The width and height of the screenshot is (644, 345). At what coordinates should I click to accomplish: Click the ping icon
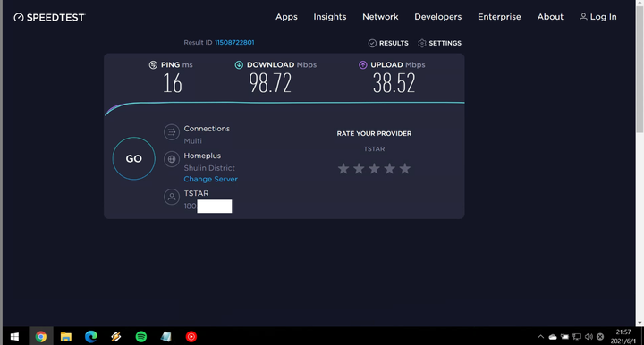pyautogui.click(x=153, y=65)
